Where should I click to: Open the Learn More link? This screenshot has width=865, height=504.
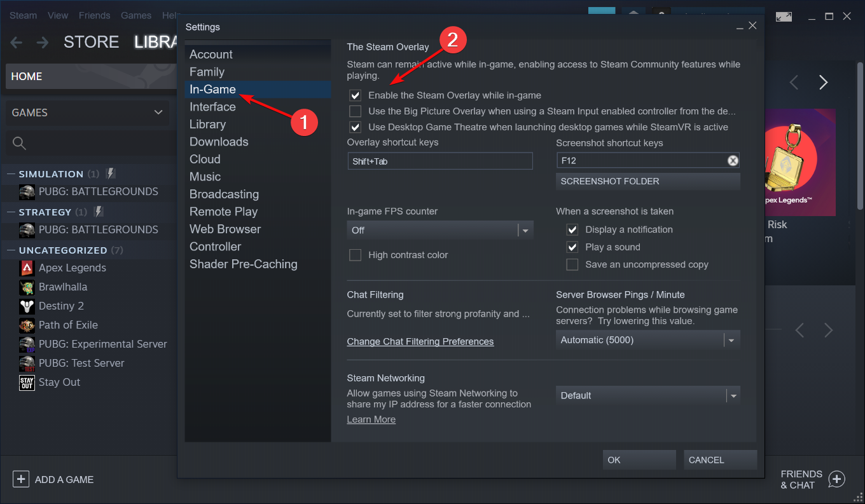(371, 419)
